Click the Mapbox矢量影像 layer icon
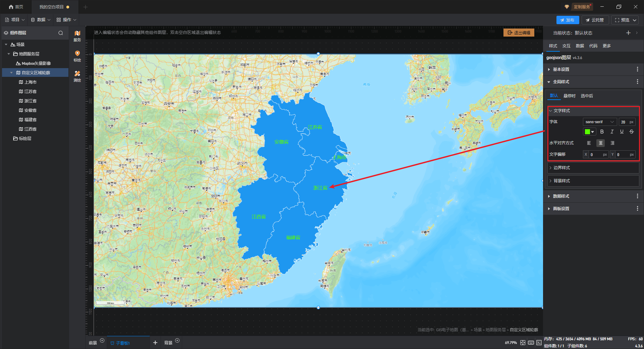The height and width of the screenshot is (349, 644). pyautogui.click(x=18, y=63)
